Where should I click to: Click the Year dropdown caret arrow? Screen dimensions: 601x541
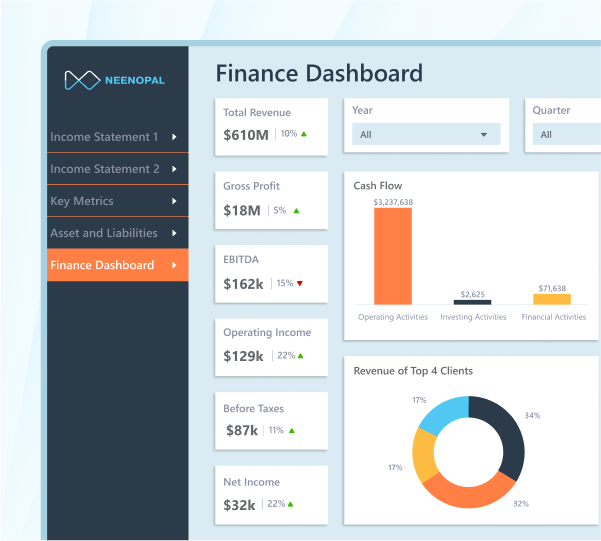(x=484, y=135)
